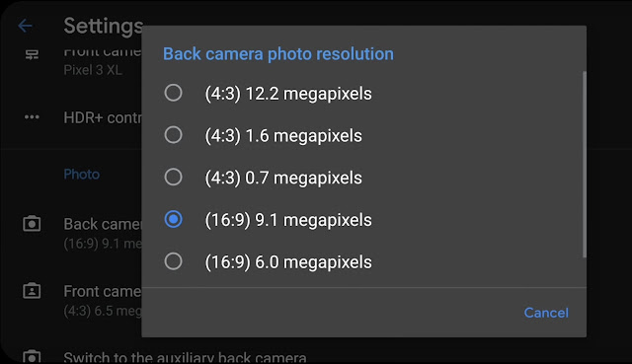The width and height of the screenshot is (632, 364).
Task: Select (4:3) 0.7 megapixels radio button
Action: point(174,177)
